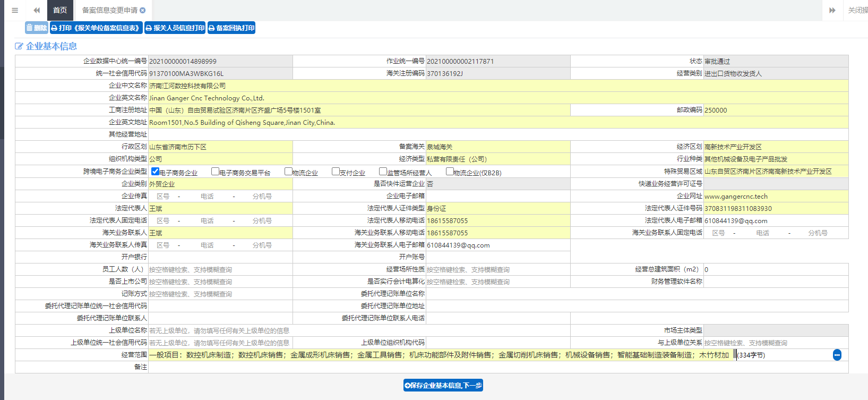Click 报关人员信息打印 button
The width and height of the screenshot is (868, 400).
175,28
